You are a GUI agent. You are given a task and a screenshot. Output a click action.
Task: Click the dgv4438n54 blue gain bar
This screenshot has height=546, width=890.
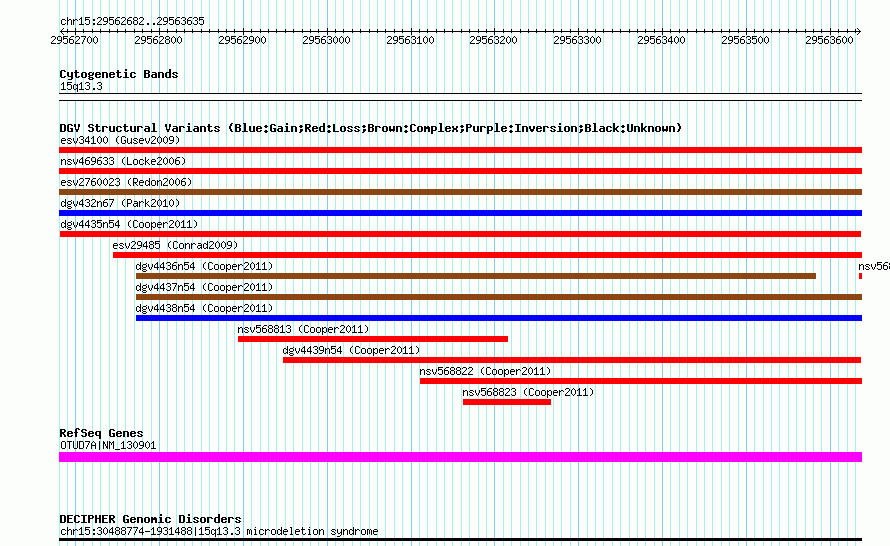click(499, 318)
